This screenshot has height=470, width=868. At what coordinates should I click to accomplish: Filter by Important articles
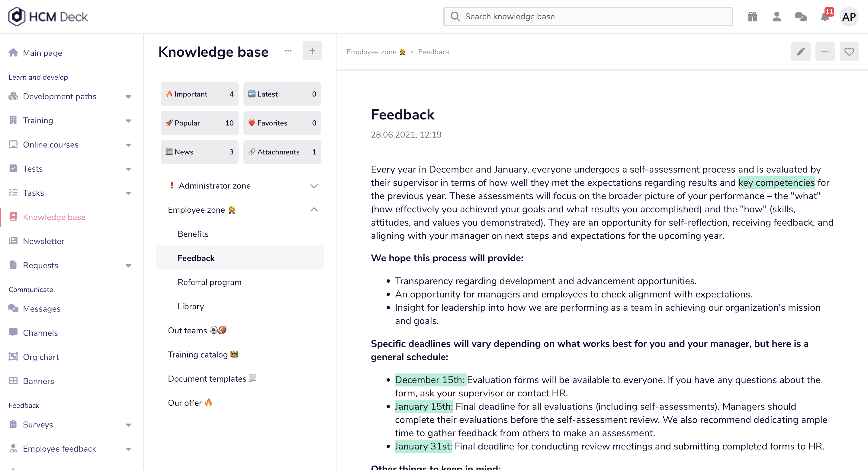(x=199, y=94)
